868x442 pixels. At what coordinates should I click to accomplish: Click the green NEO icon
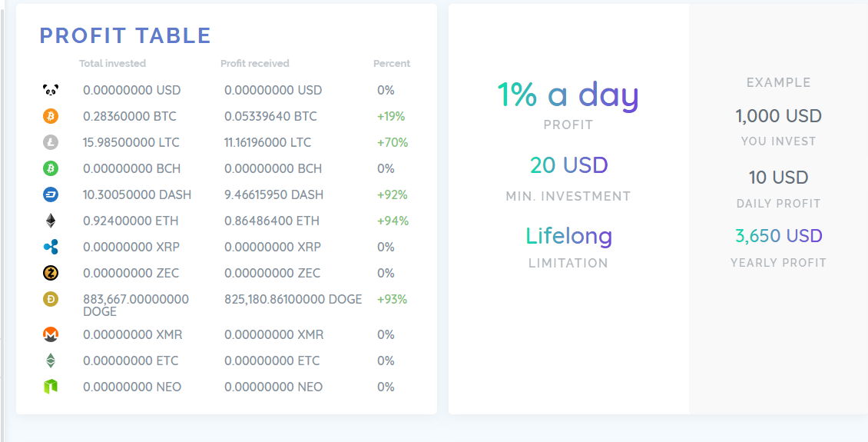point(51,387)
